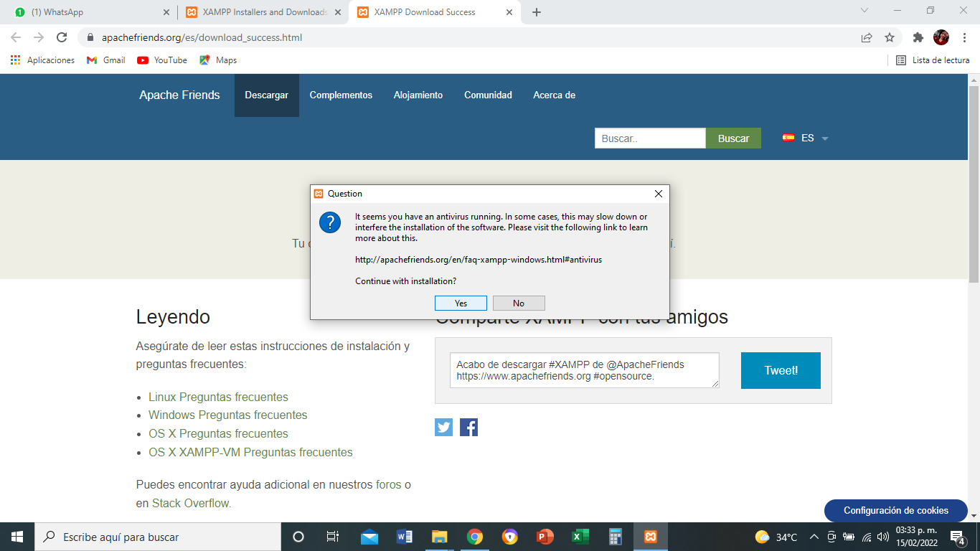Viewport: 980px width, 551px height.
Task: Open the Complementos menu item
Action: pos(341,95)
